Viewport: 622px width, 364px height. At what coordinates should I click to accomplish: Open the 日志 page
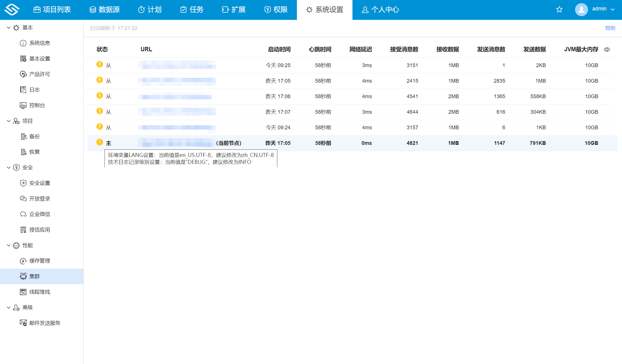point(34,90)
